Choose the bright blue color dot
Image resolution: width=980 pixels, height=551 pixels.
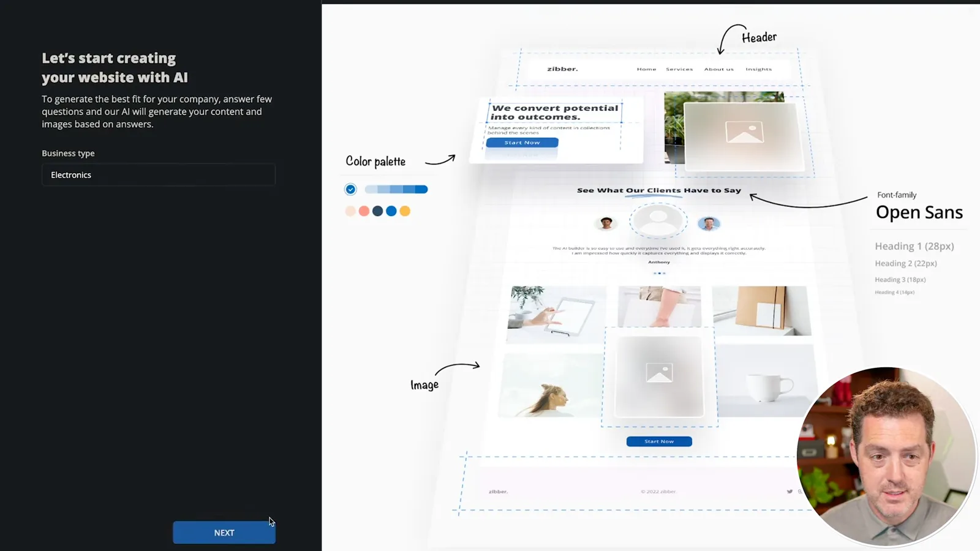(x=391, y=211)
